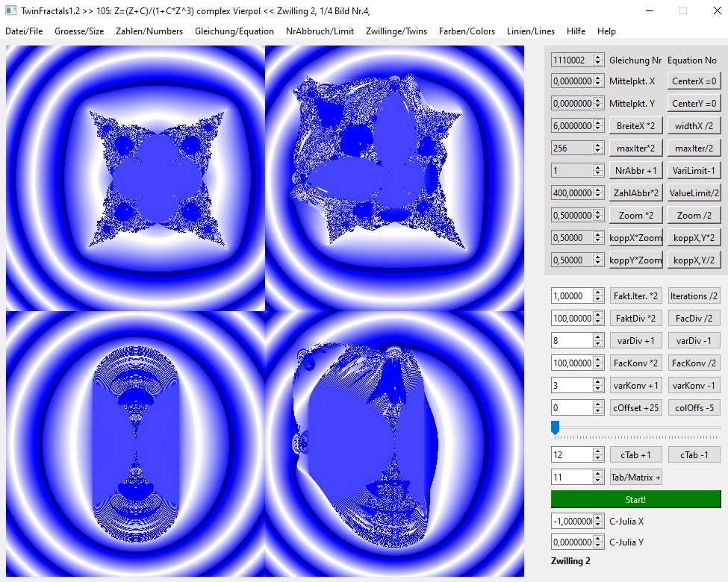The height and width of the screenshot is (582, 728).
Task: Click the koppY*Zoom button
Action: [x=635, y=260]
